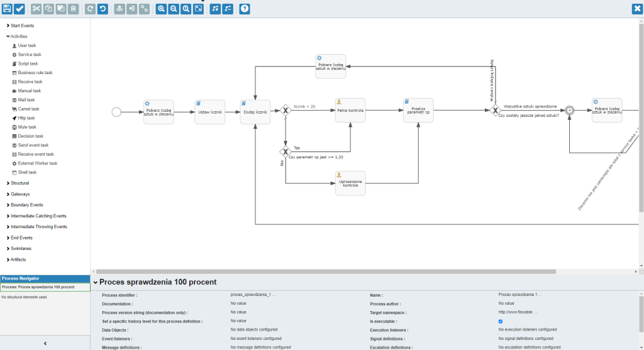The height and width of the screenshot is (350, 644).
Task: Expand the Structural group
Action: (18, 183)
